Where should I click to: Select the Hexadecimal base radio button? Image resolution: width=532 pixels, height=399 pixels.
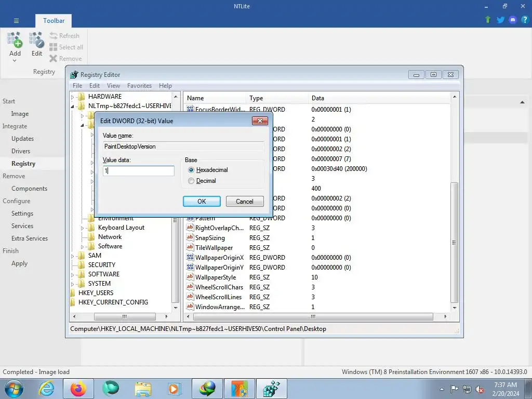point(191,170)
